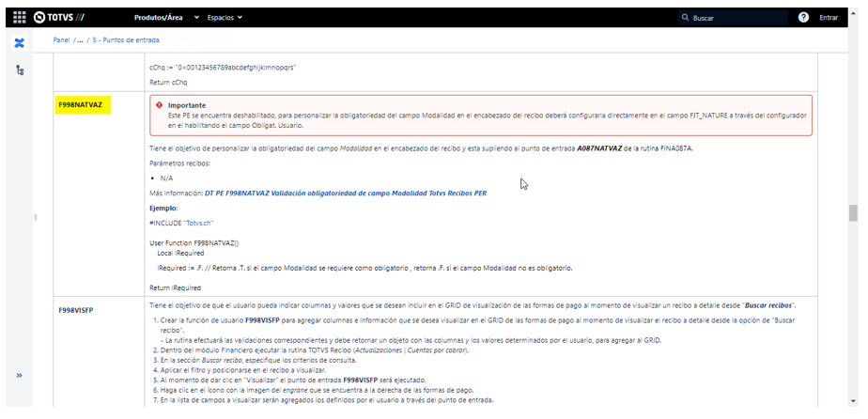Click the 'Ejemplo:' label

pos(163,209)
